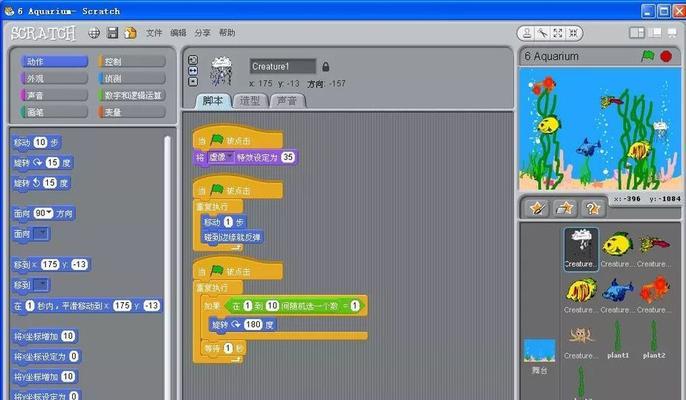Image resolution: width=686 pixels, height=400 pixels.
Task: Click the Creature1 sprite name field
Action: [x=283, y=67]
